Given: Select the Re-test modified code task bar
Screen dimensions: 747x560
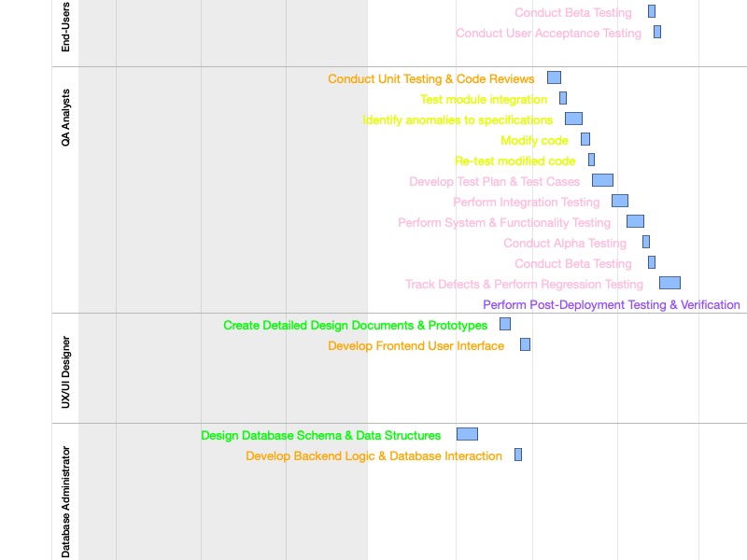Looking at the screenshot, I should (x=591, y=160).
